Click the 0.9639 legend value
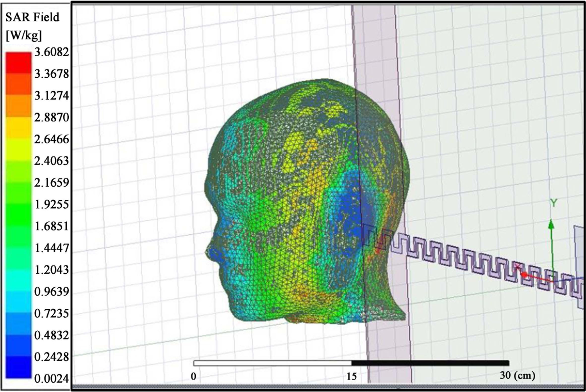 52,292
